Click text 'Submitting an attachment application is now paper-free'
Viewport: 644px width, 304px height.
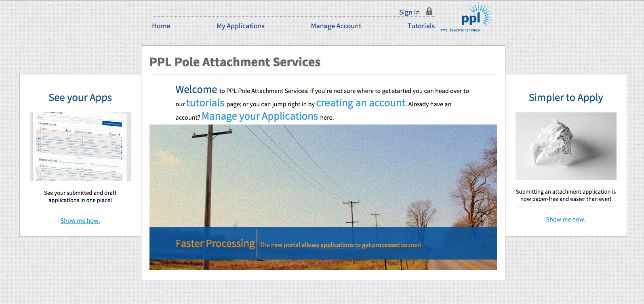tap(566, 195)
